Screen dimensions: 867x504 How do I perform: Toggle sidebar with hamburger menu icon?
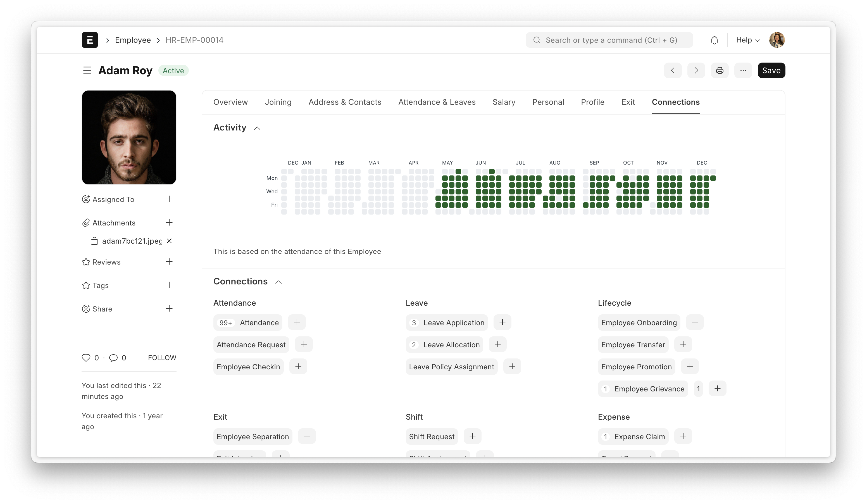click(87, 70)
